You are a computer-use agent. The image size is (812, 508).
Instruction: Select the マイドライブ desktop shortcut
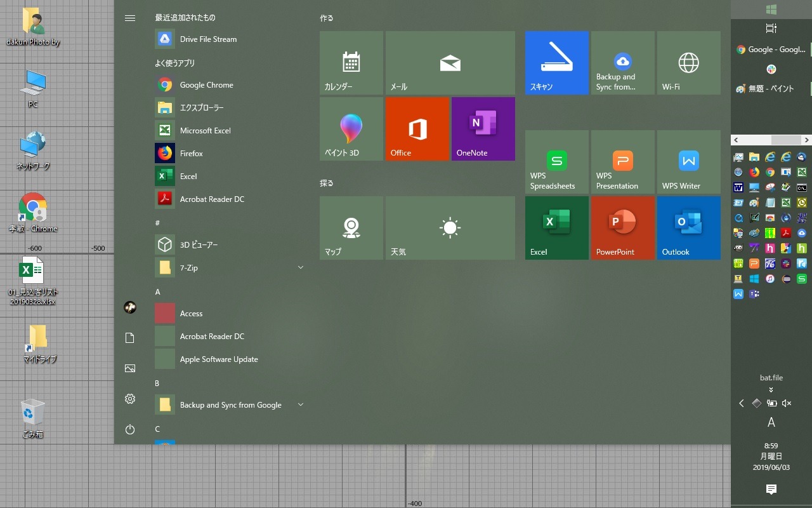pos(39,344)
